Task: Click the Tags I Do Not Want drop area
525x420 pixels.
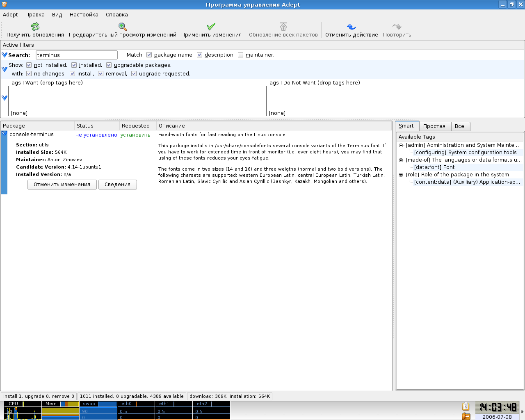Action: point(395,101)
